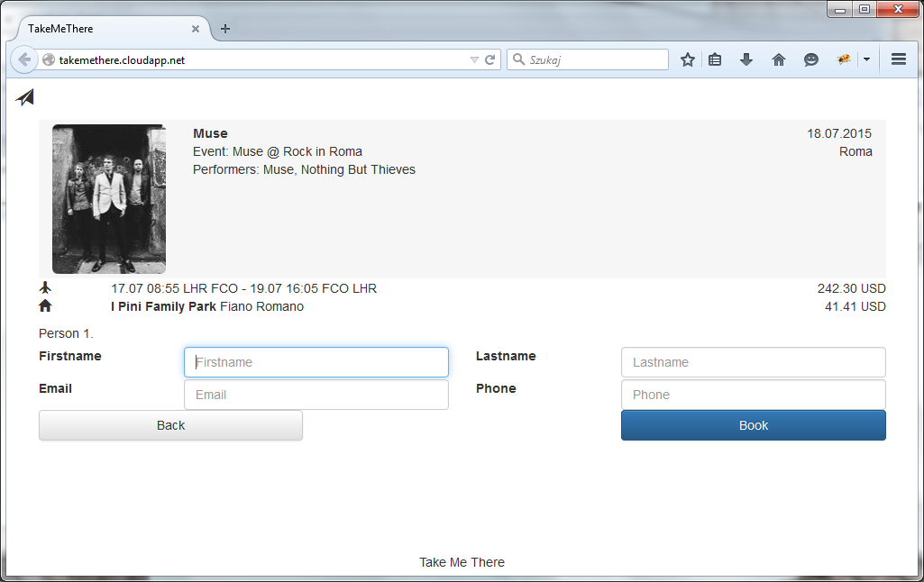The height and width of the screenshot is (582, 924).
Task: Maximize the browser window
Action: (x=865, y=9)
